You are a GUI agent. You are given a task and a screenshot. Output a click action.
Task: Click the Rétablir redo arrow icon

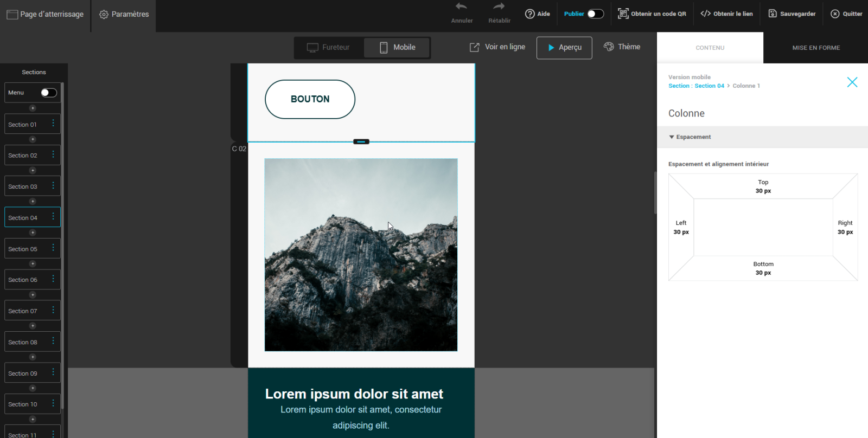(499, 7)
